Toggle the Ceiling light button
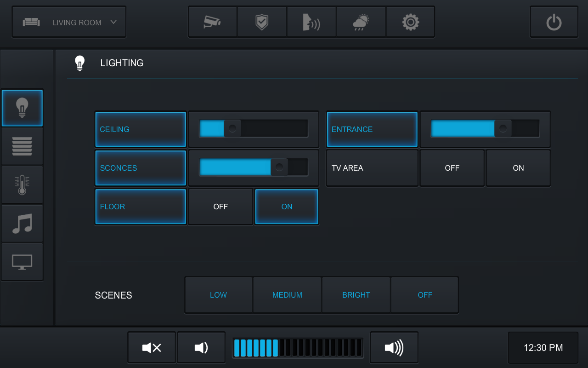The image size is (588, 368). pos(141,130)
